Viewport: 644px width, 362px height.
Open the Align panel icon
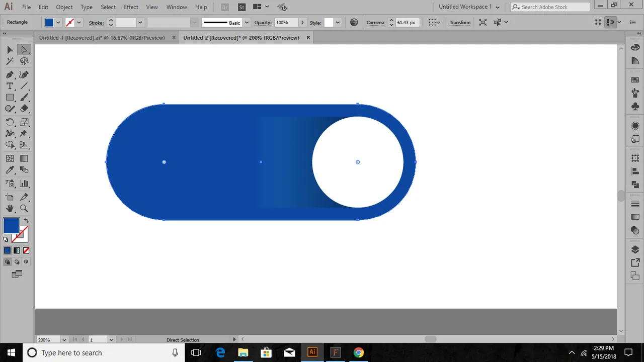click(635, 171)
